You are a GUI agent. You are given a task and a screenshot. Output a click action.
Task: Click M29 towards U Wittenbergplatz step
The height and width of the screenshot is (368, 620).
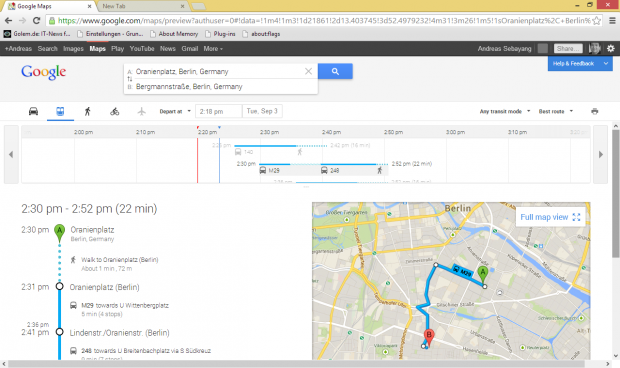coord(125,305)
